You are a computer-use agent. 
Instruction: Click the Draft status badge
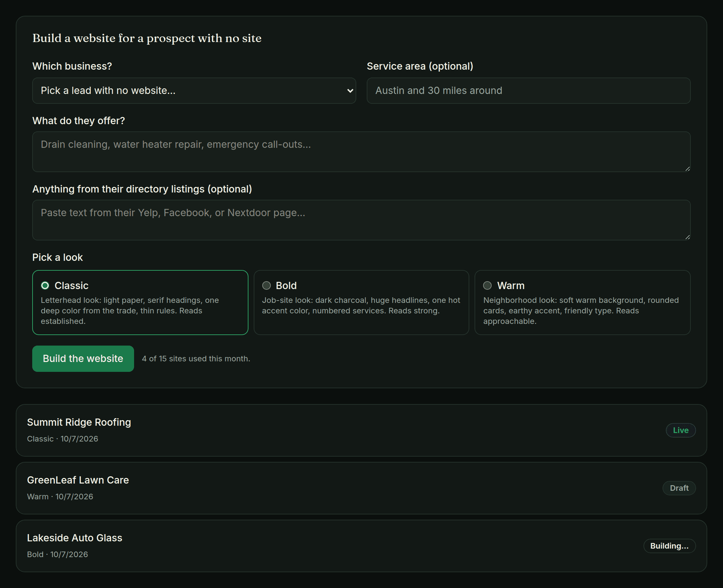point(679,488)
